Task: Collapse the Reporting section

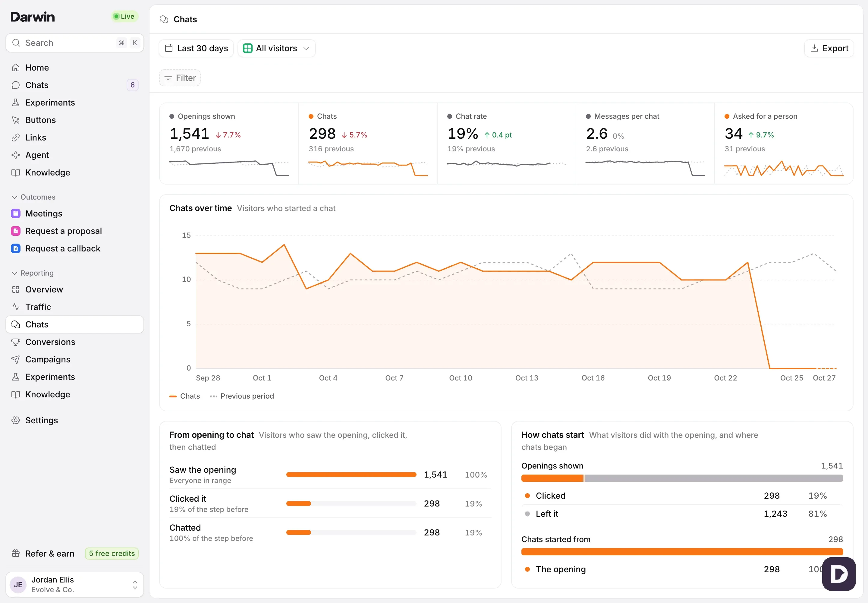Action: pyautogui.click(x=33, y=273)
